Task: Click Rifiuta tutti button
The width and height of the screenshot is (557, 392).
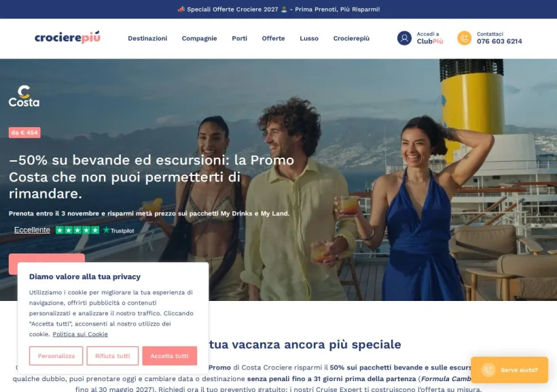Action: coord(113,356)
